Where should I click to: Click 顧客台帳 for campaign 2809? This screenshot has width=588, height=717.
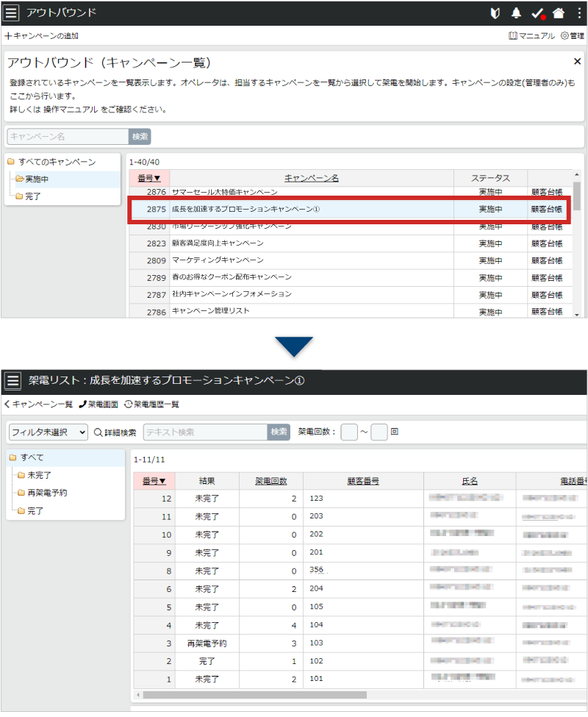547,260
